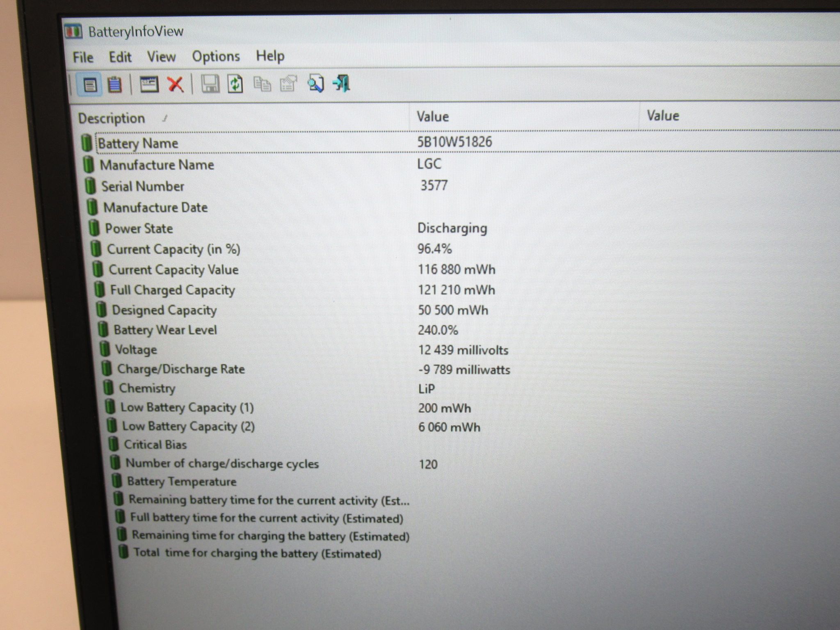Image resolution: width=840 pixels, height=630 pixels.
Task: Click the Copy Selected Items icon
Action: click(262, 84)
